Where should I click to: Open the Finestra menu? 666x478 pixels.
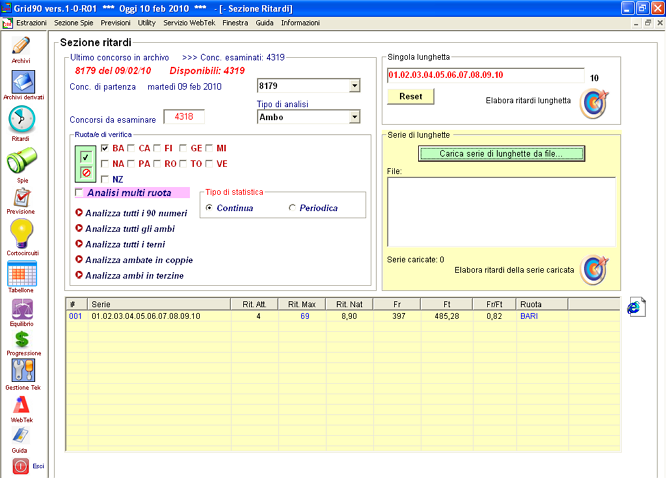coord(235,23)
